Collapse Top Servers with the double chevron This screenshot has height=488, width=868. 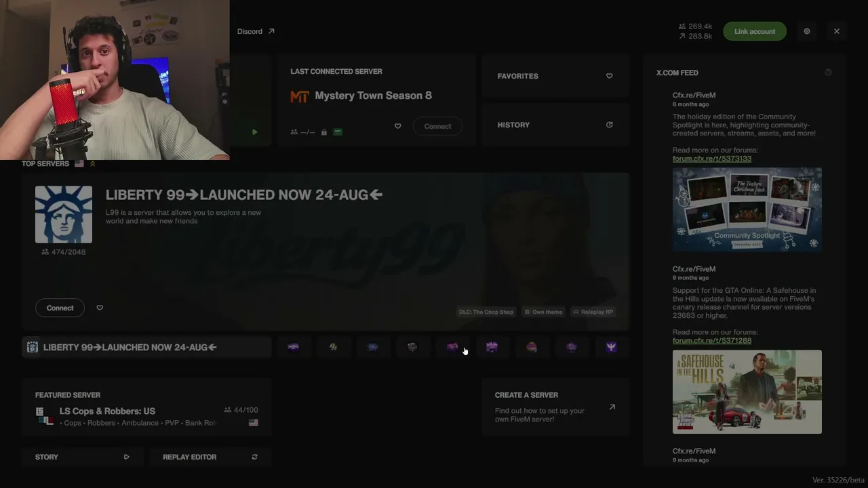(x=92, y=163)
